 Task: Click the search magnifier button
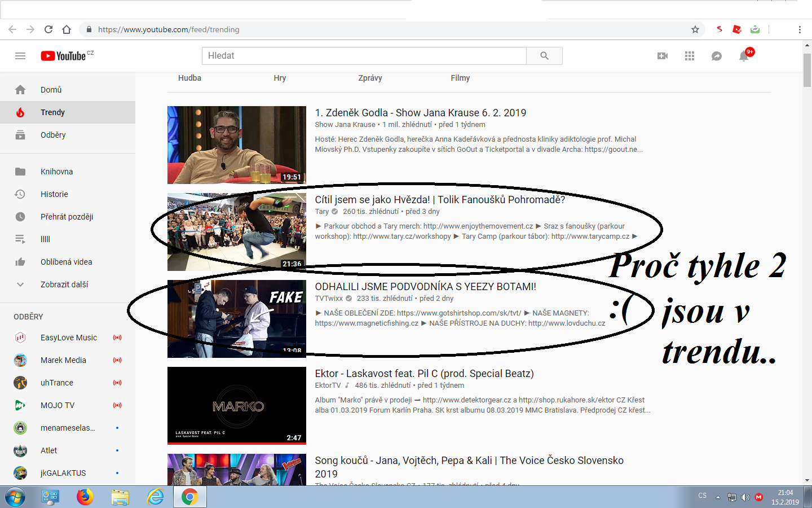pos(544,56)
